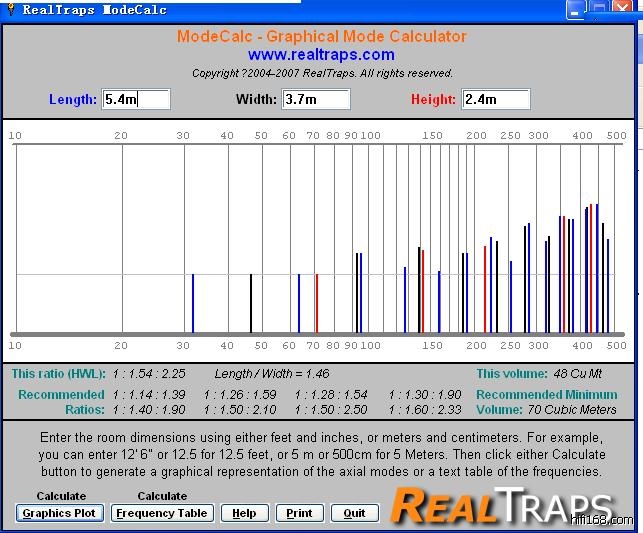Open the www.realtraps.com link

[x=321, y=55]
